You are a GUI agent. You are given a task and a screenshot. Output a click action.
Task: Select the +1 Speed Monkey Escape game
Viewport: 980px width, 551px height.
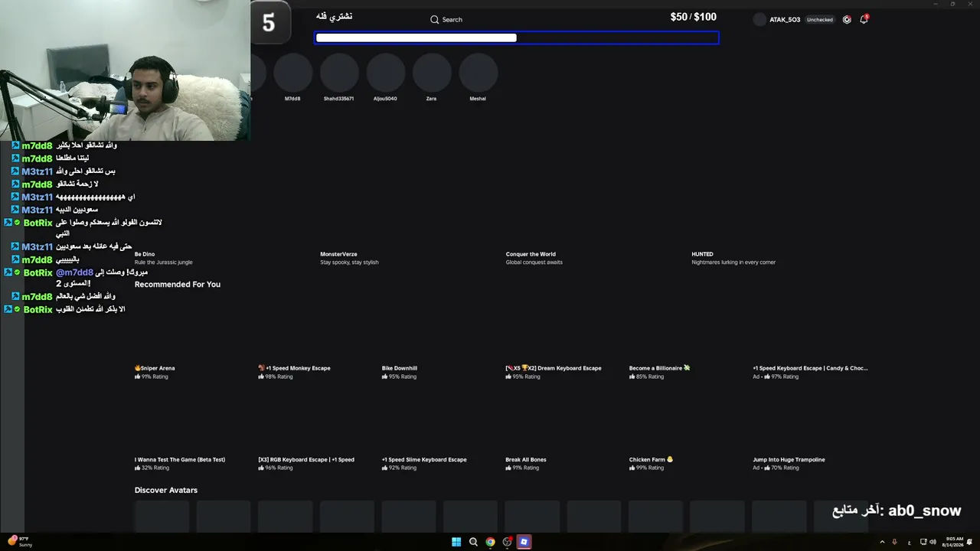click(294, 368)
